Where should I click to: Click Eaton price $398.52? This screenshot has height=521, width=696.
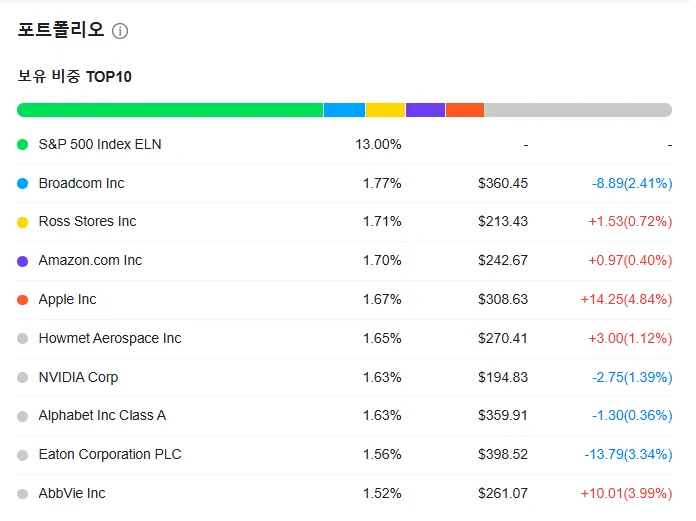tap(503, 454)
